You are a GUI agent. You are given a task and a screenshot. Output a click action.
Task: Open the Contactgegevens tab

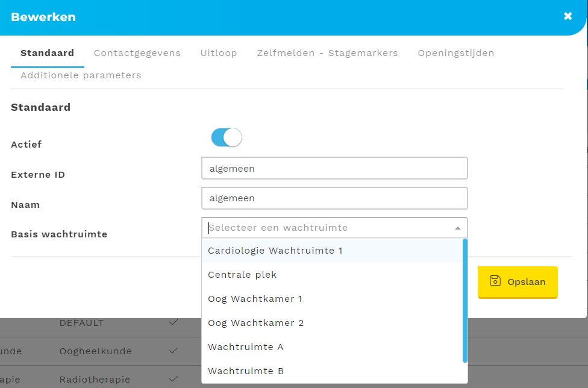pos(137,53)
